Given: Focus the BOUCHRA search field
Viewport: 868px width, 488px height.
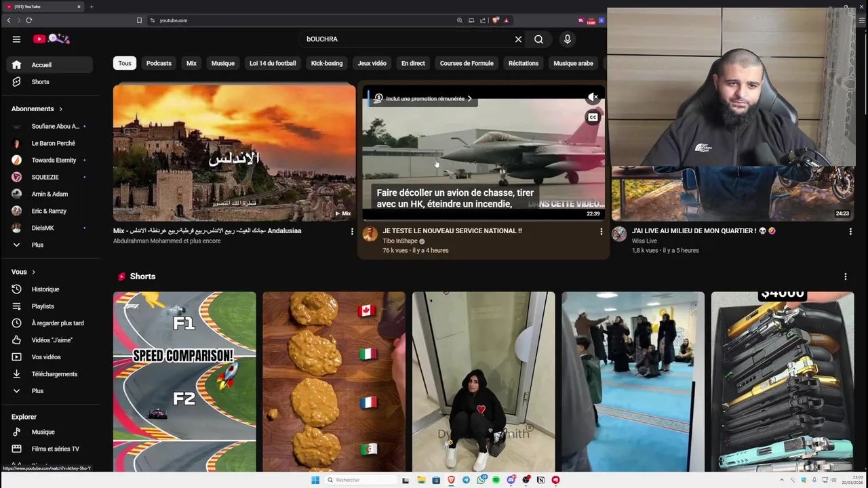Looking at the screenshot, I should coord(406,39).
